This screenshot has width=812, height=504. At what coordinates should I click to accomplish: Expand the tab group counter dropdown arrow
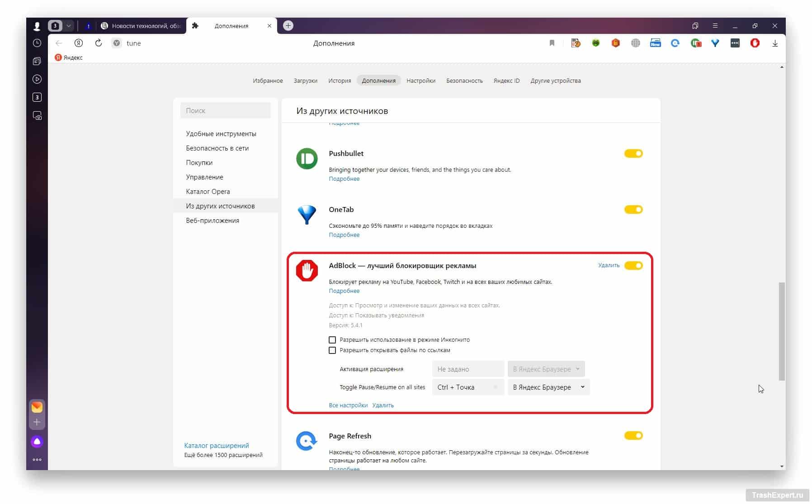[69, 26]
